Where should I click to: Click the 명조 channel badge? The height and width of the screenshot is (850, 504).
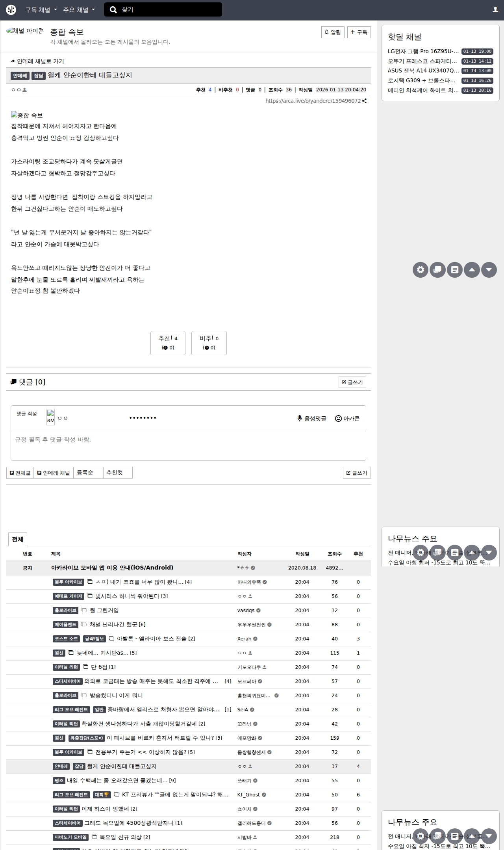click(x=59, y=781)
